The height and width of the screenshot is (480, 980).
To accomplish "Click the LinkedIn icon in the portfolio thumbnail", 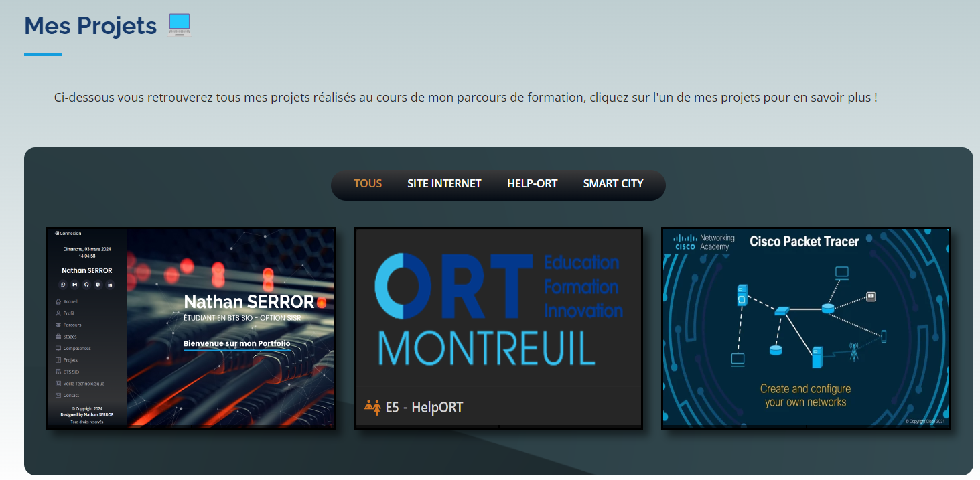I will 110,285.
